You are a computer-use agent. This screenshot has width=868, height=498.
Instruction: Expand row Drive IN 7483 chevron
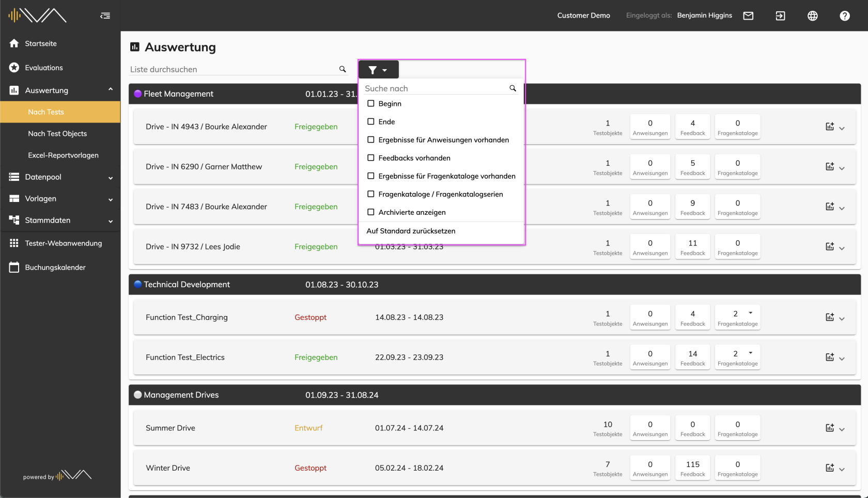[842, 208]
